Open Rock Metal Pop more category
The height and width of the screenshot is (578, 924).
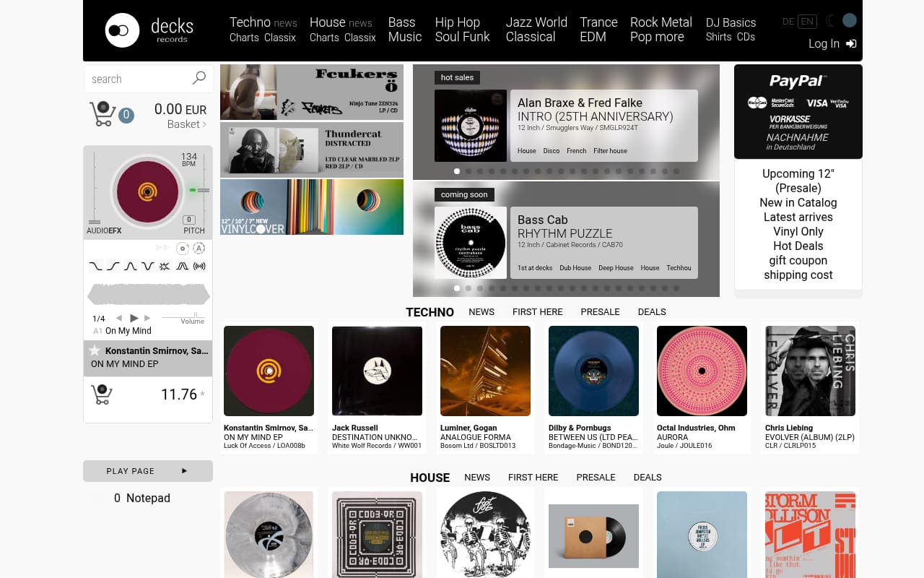pyautogui.click(x=661, y=30)
